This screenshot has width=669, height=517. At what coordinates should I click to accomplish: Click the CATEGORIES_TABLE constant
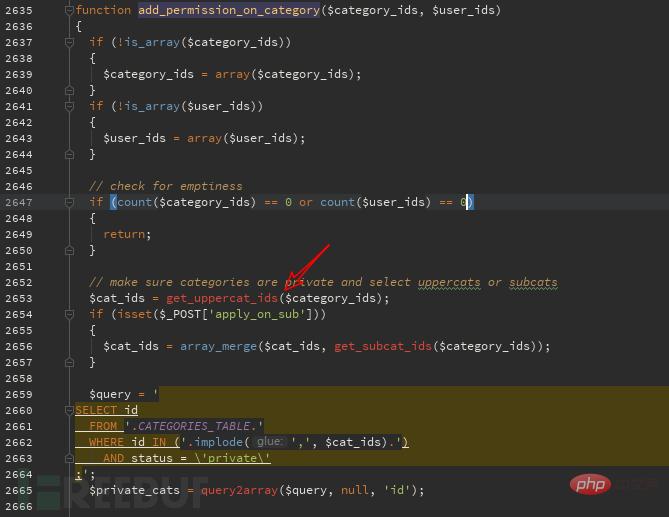point(194,426)
